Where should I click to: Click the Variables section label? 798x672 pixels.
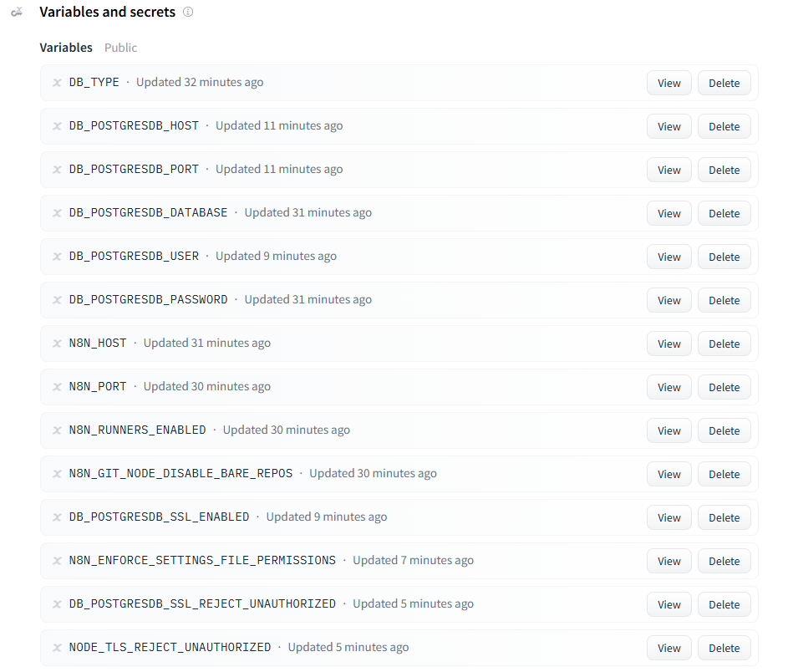66,48
